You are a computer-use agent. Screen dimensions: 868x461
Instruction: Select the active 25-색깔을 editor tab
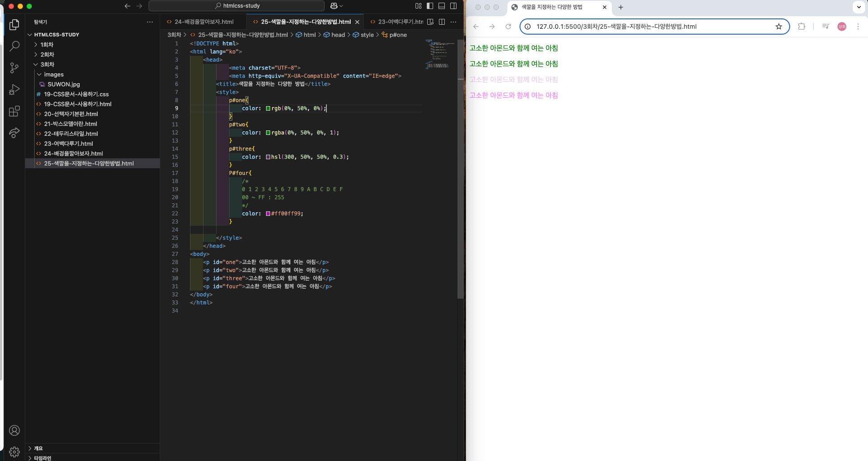pos(305,22)
